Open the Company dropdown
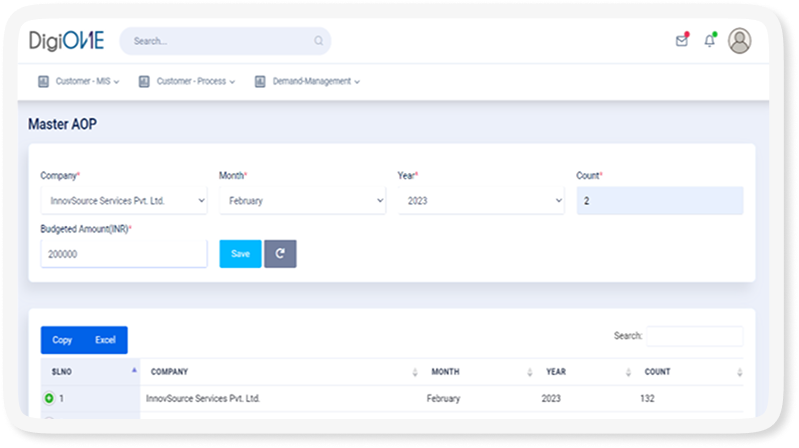The image size is (799, 448). tap(123, 201)
